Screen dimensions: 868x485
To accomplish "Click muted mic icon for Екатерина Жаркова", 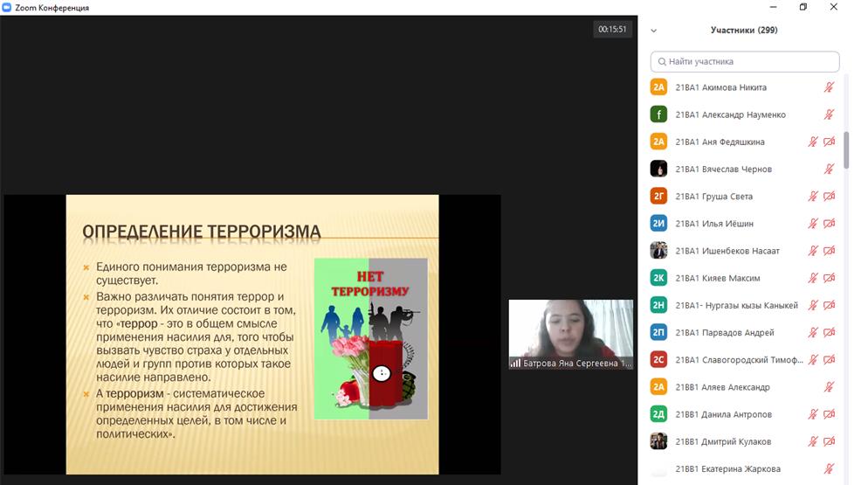I will pos(829,468).
